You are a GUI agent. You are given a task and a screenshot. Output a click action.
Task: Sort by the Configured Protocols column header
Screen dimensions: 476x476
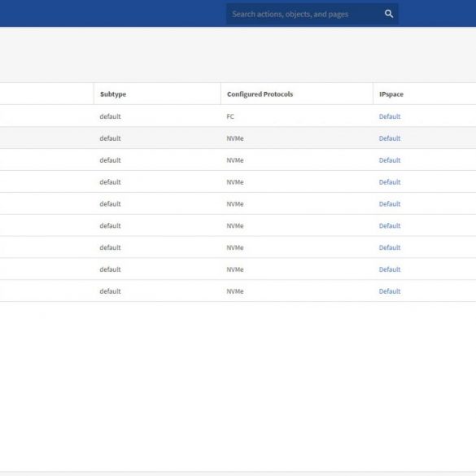point(260,94)
